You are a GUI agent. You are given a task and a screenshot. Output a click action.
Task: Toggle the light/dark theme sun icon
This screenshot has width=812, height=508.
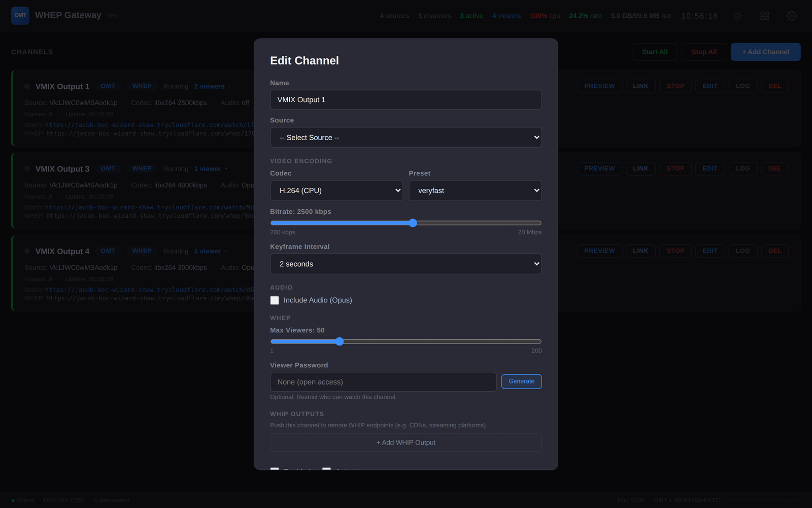[737, 16]
